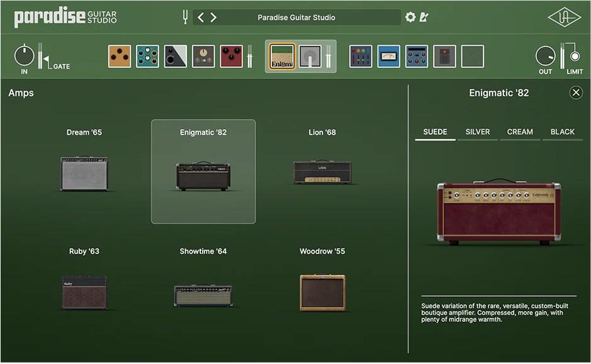This screenshot has width=591, height=364.
Task: Switch to the BLACK amp variation tab
Action: [562, 132]
